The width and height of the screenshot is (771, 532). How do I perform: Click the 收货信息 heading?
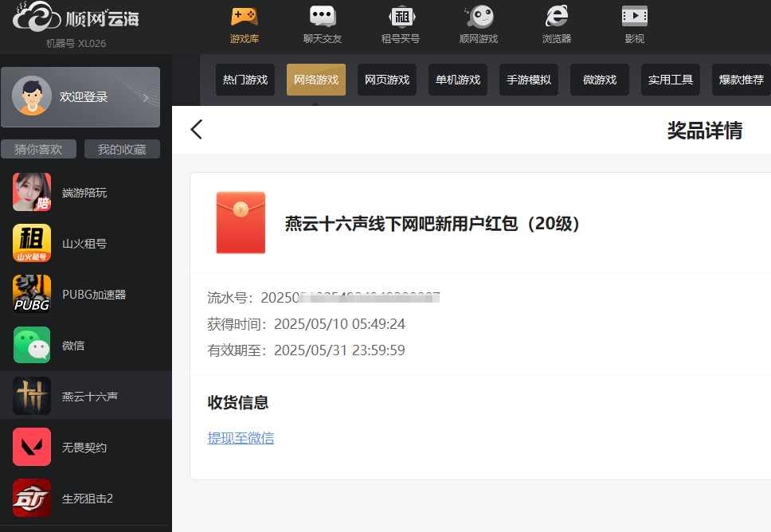[x=238, y=402]
